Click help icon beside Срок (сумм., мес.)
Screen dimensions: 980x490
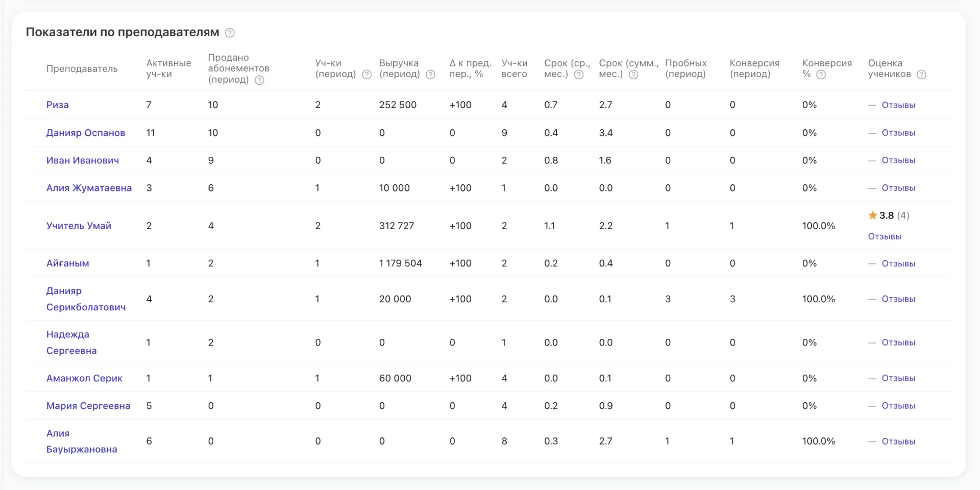[x=633, y=75]
